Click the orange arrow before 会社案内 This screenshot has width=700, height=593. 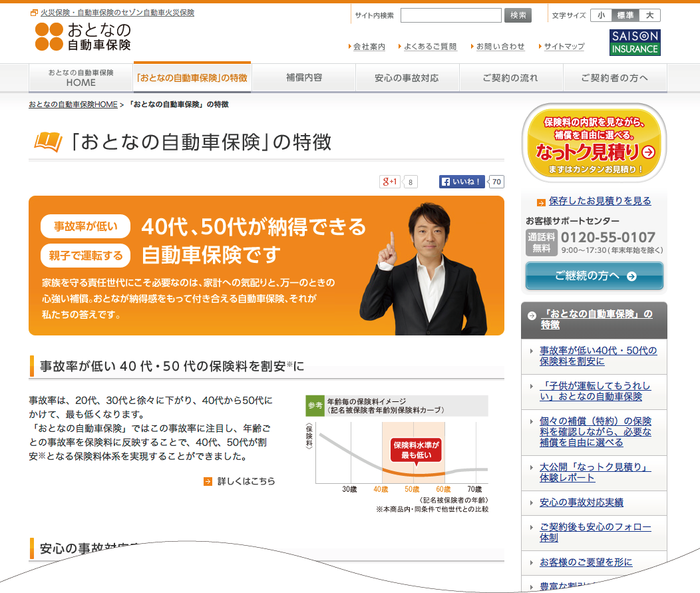(350, 47)
